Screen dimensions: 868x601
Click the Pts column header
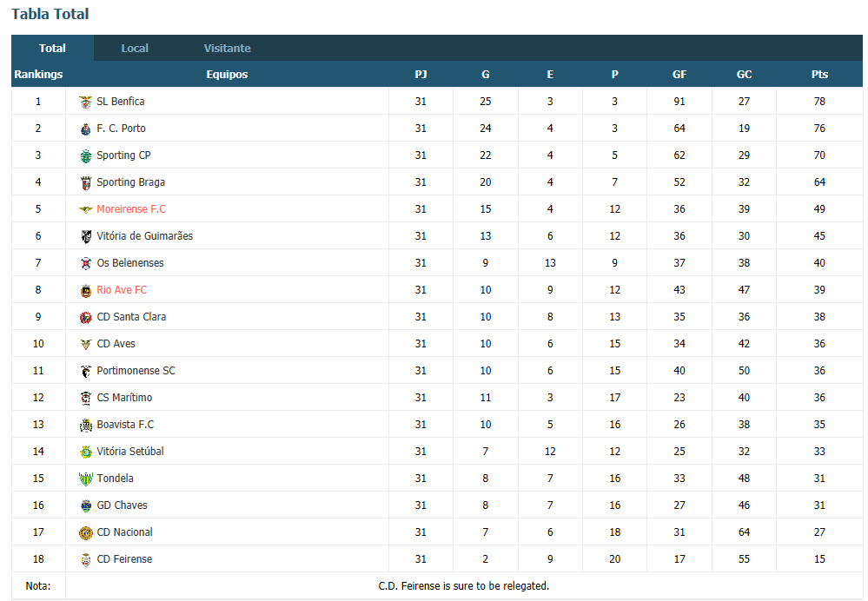(819, 74)
